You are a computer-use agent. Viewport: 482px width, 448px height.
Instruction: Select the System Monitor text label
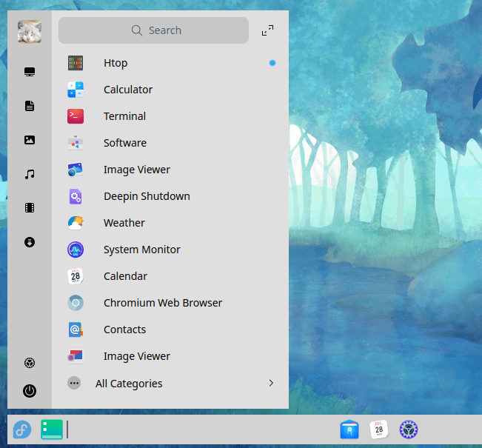point(142,250)
